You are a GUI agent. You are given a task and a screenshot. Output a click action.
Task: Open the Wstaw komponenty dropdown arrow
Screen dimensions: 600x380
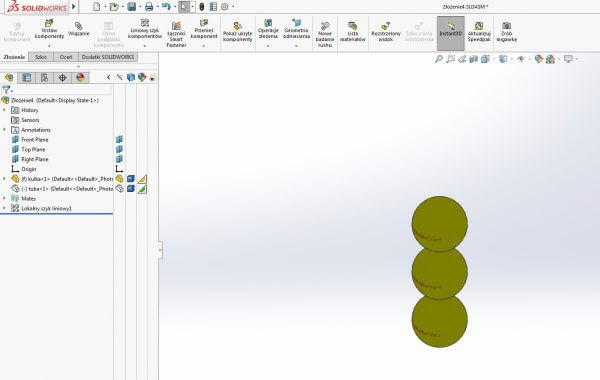tap(49, 46)
